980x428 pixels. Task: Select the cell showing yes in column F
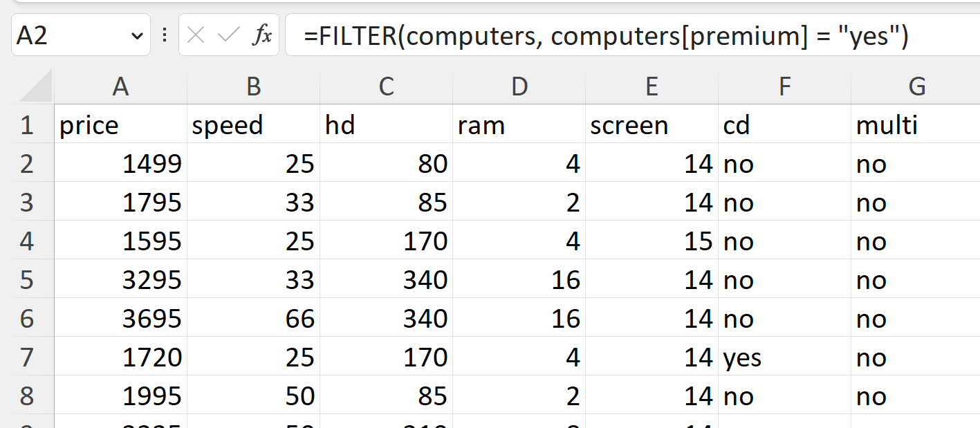[x=784, y=357]
